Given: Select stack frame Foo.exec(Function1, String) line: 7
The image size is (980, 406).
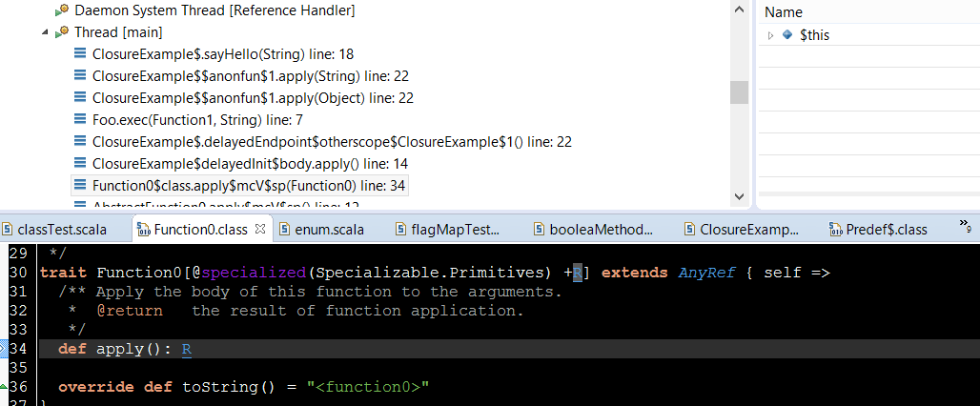Looking at the screenshot, I should (x=197, y=120).
